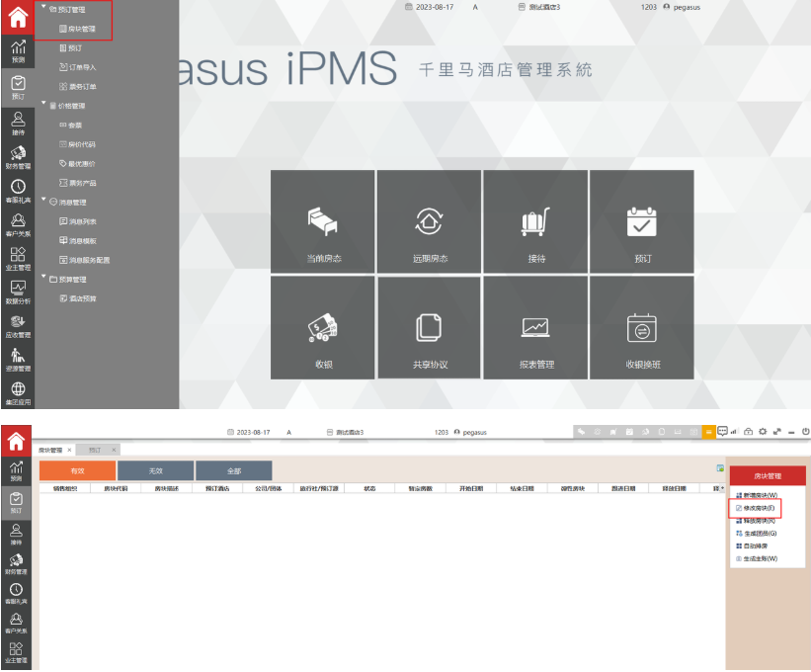Open 订单导入 in the navigation tree
This screenshot has height=672, width=811.
pos(78,67)
